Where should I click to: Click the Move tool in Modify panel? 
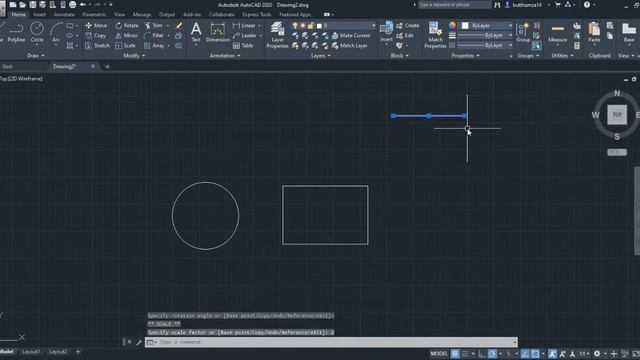pyautogui.click(x=96, y=25)
